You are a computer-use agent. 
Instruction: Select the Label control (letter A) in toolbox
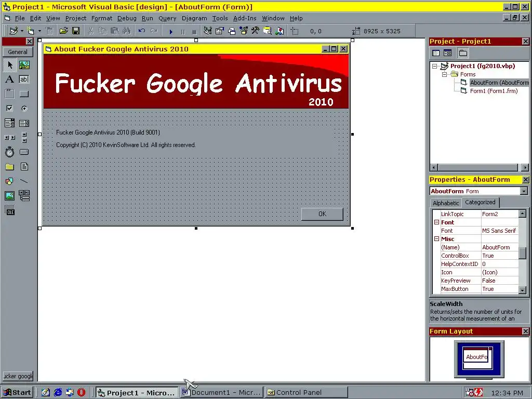point(10,79)
